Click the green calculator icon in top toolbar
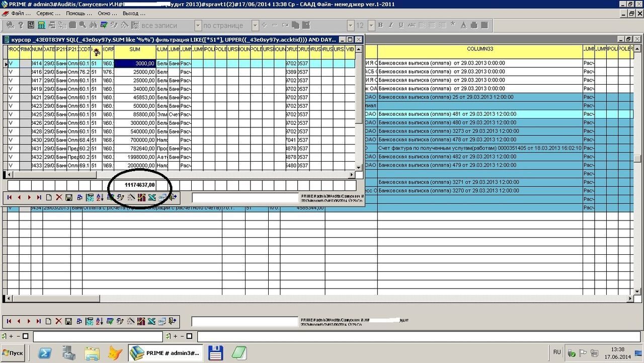 [x=41, y=25]
